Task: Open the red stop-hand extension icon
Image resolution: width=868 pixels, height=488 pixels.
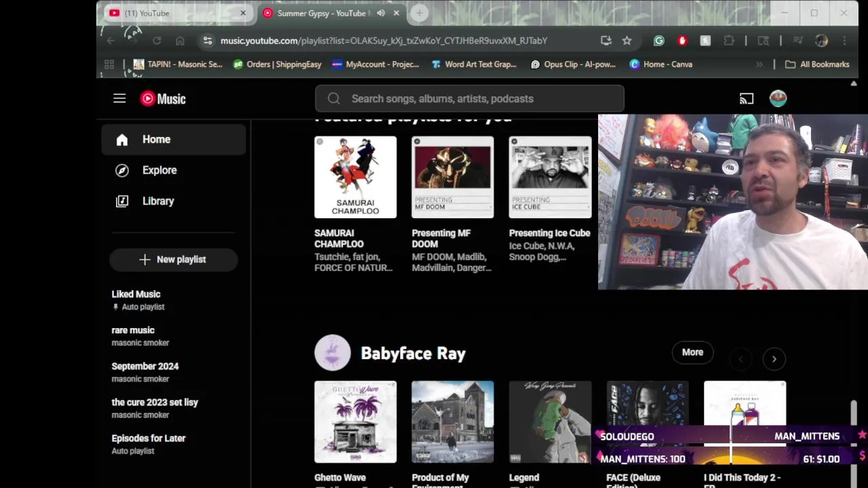Action: pyautogui.click(x=682, y=41)
